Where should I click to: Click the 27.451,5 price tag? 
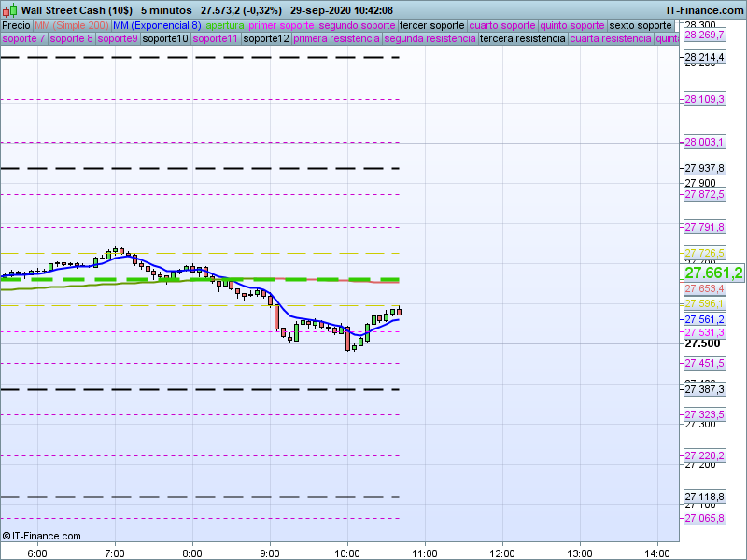point(704,363)
